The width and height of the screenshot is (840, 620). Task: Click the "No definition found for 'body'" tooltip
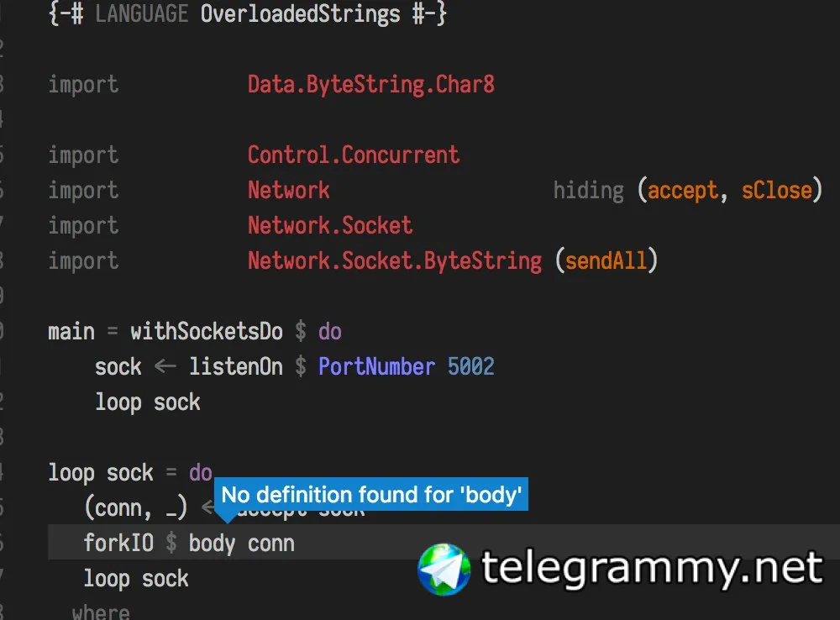[372, 496]
